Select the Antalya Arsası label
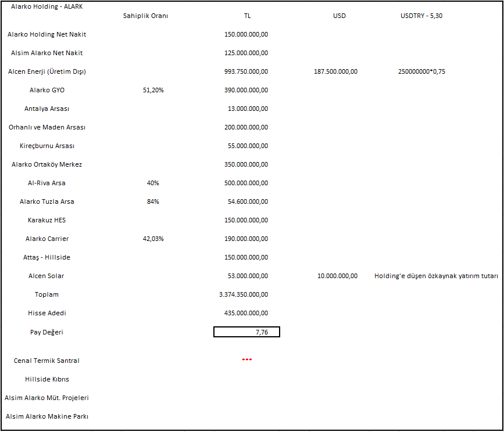 [x=47, y=109]
